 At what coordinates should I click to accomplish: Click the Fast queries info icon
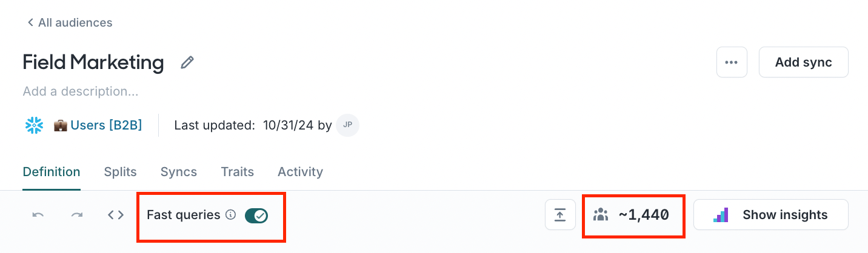pos(230,214)
